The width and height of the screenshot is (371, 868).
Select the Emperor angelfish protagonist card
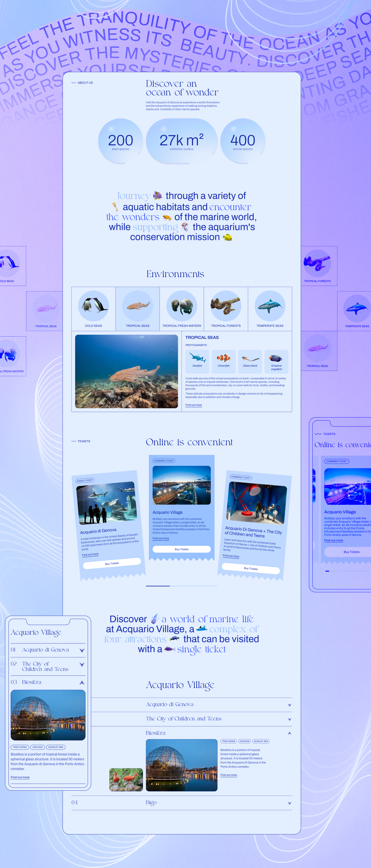(x=276, y=361)
